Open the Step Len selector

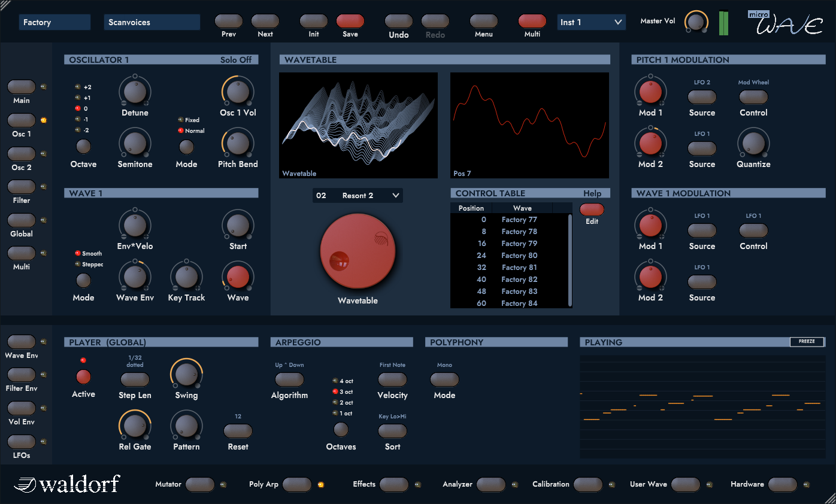pyautogui.click(x=135, y=379)
